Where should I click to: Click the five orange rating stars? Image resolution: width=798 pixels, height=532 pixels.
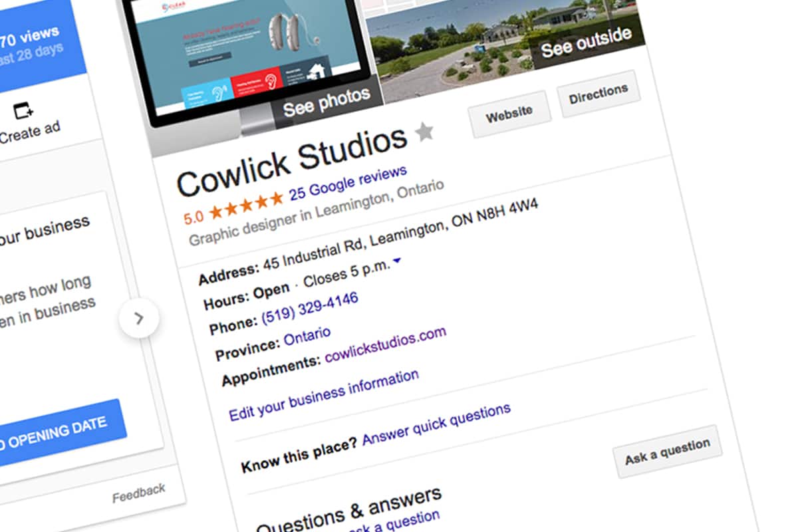(245, 205)
